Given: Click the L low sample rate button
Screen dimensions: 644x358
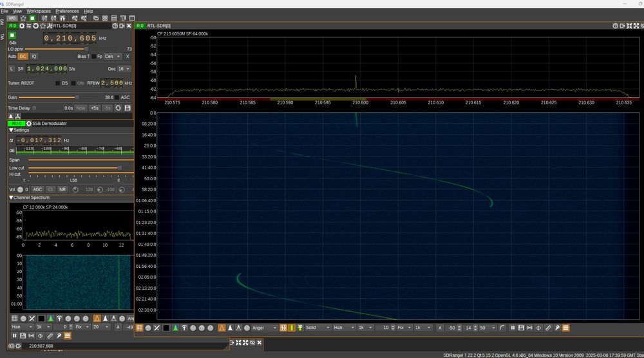Looking at the screenshot, I should click(12, 68).
